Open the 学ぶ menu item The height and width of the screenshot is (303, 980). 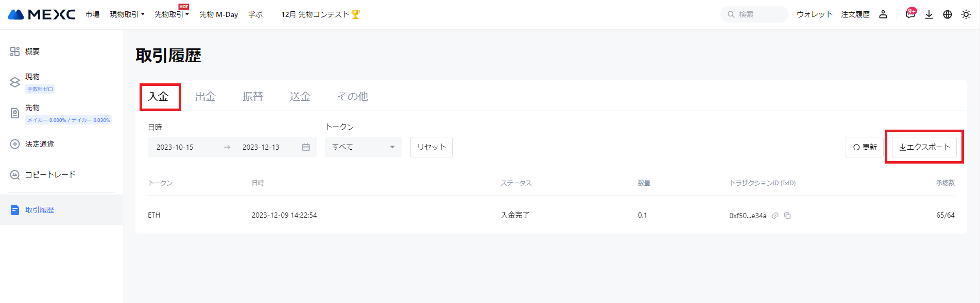tap(255, 14)
